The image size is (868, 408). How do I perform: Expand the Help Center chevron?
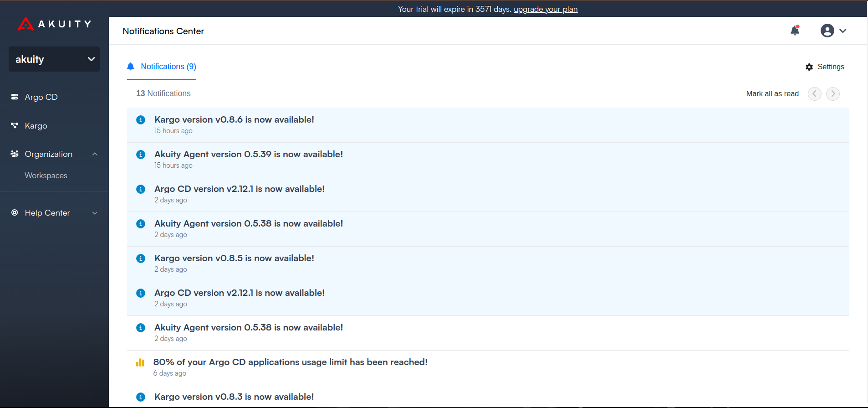pos(95,213)
